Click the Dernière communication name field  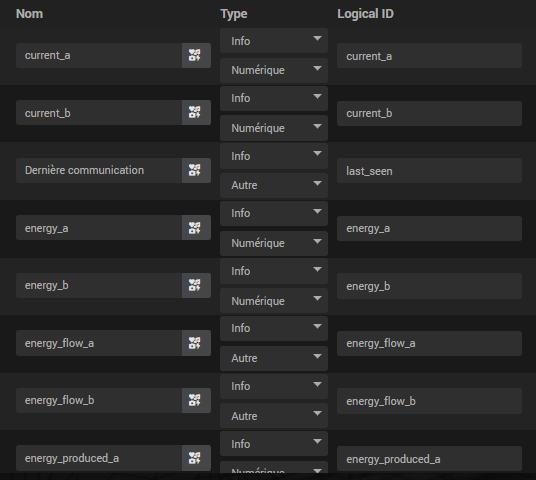coord(99,170)
